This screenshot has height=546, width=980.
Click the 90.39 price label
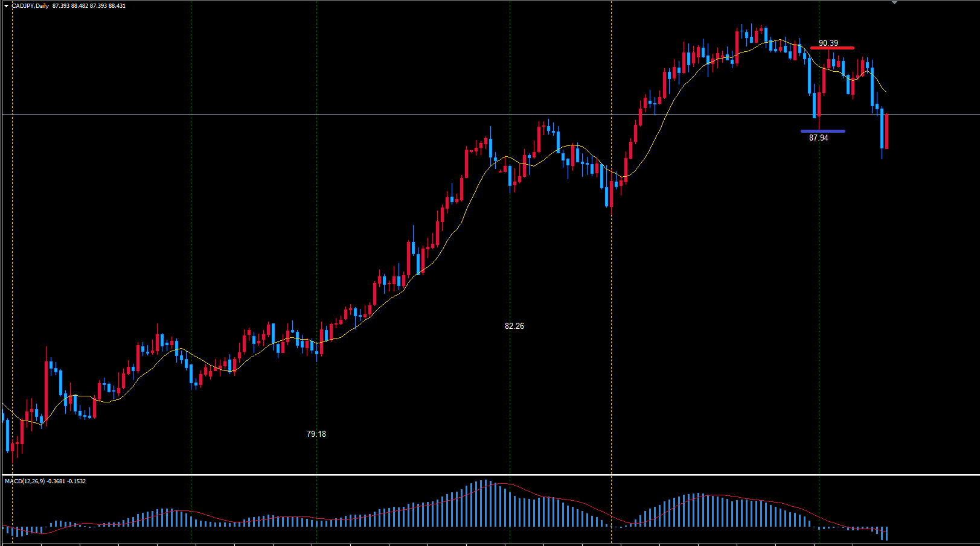(828, 43)
